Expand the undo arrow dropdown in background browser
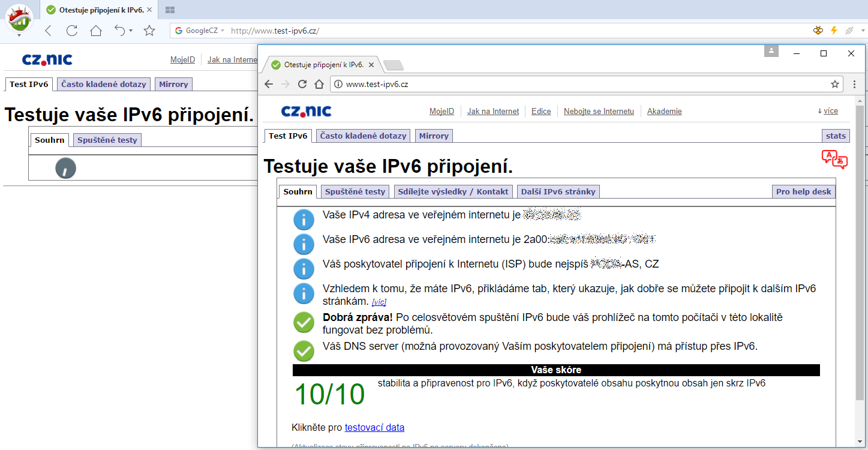This screenshot has width=868, height=450. pyautogui.click(x=130, y=31)
